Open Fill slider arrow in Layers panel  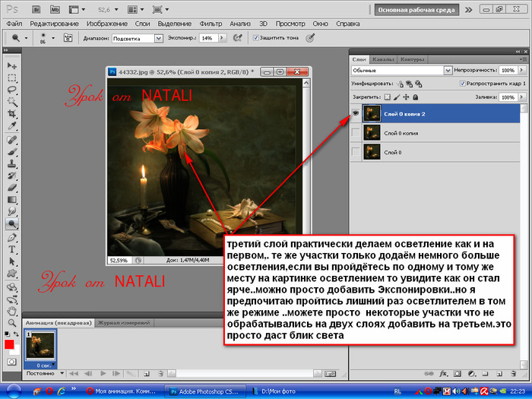pos(522,97)
